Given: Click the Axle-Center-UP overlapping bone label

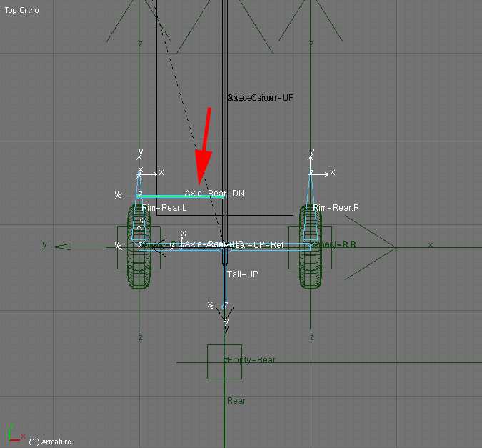Looking at the screenshot, I should point(260,98).
